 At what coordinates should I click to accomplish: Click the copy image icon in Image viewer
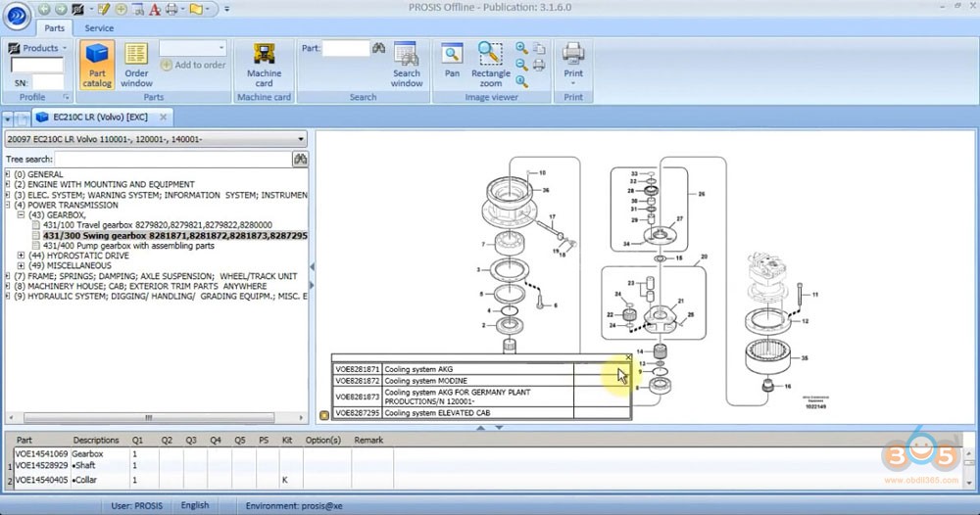(x=539, y=48)
